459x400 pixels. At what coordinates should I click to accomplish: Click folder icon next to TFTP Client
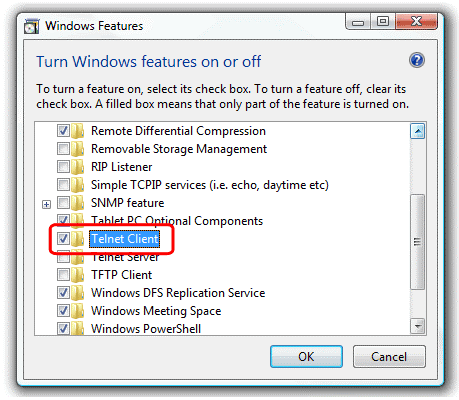tap(78, 275)
